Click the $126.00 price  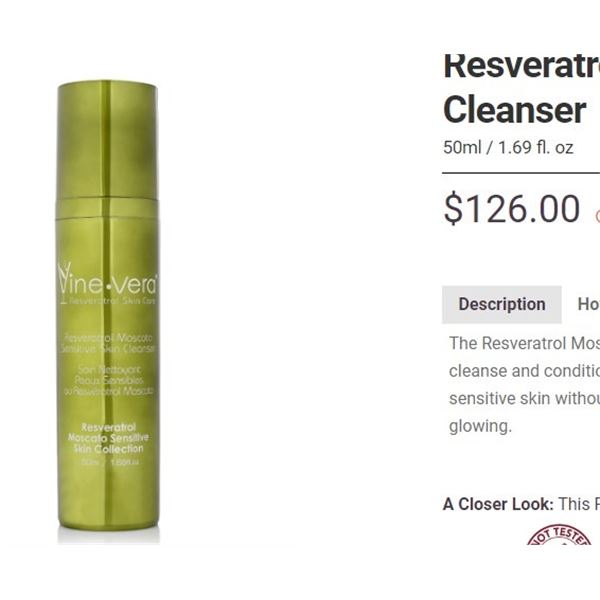coord(512,209)
